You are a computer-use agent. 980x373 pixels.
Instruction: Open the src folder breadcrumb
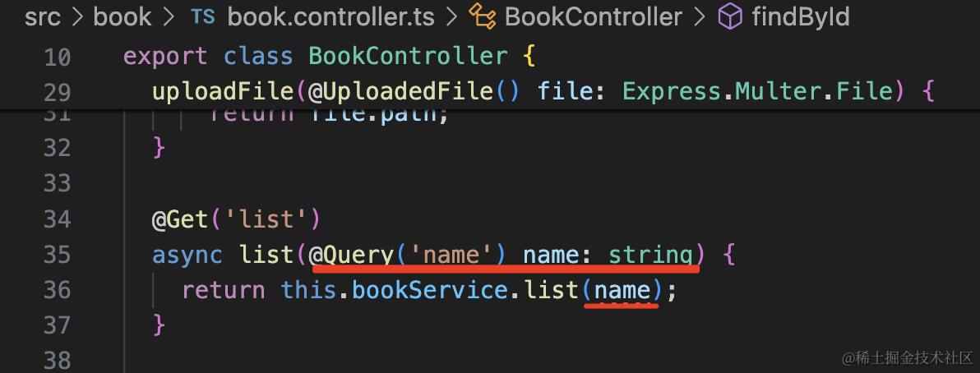pos(43,16)
